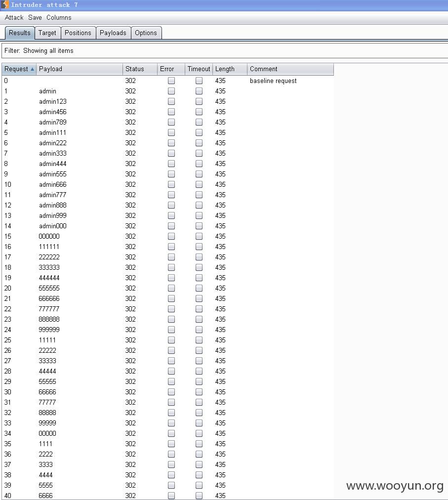Toggle Timeout checkbox in admin555 row
Image resolution: width=448 pixels, height=500 pixels.
click(x=199, y=174)
